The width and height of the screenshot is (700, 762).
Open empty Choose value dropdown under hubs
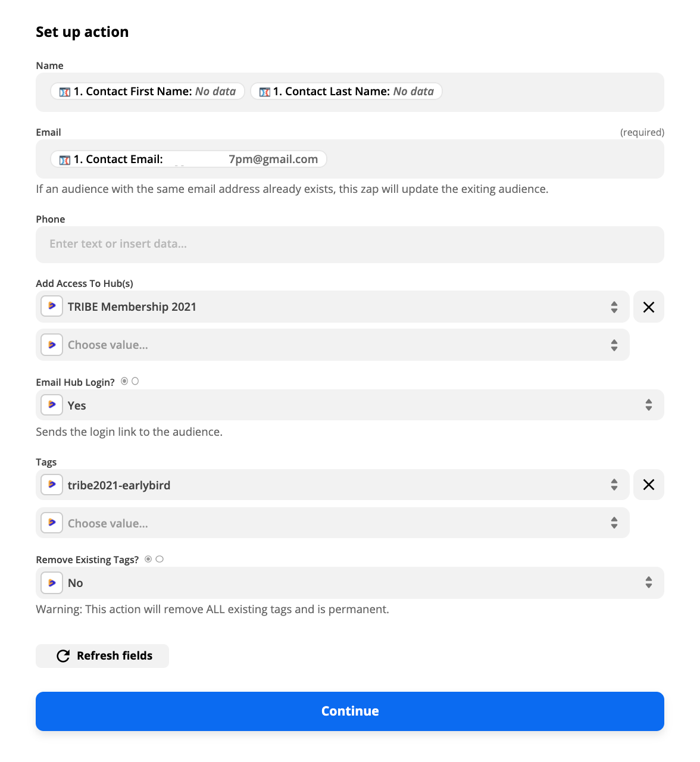pyautogui.click(x=333, y=345)
